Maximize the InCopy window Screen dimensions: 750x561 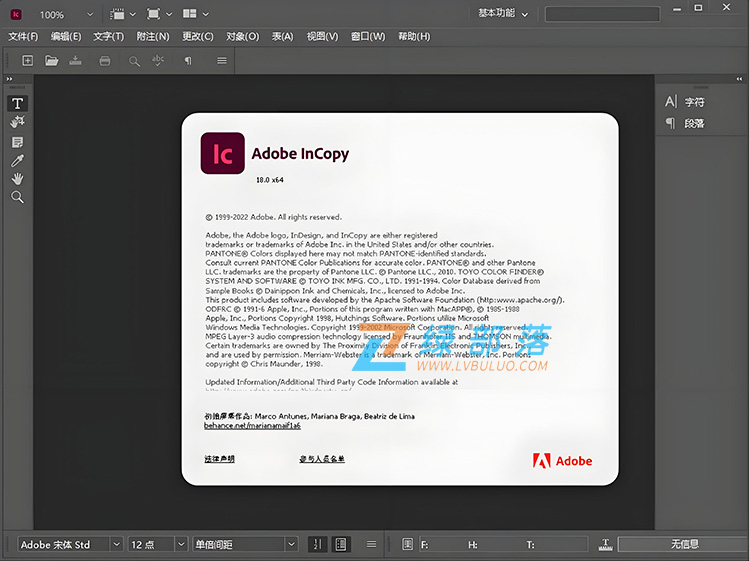coord(698,8)
